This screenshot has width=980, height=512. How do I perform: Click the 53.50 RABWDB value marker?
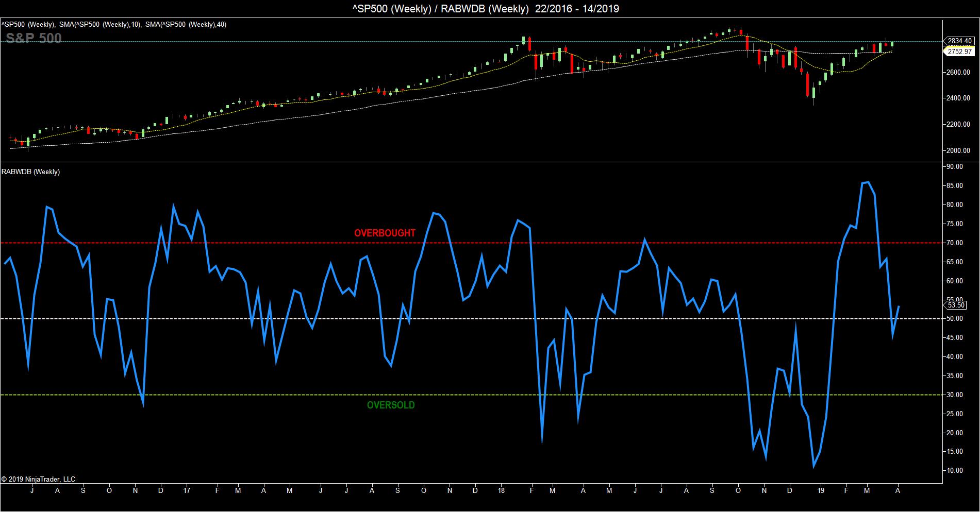point(956,305)
